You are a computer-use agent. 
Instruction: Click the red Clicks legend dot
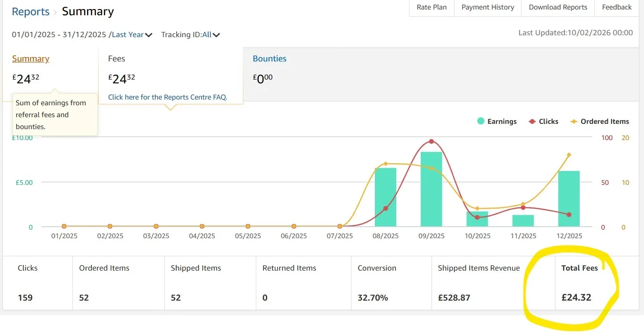(x=532, y=121)
